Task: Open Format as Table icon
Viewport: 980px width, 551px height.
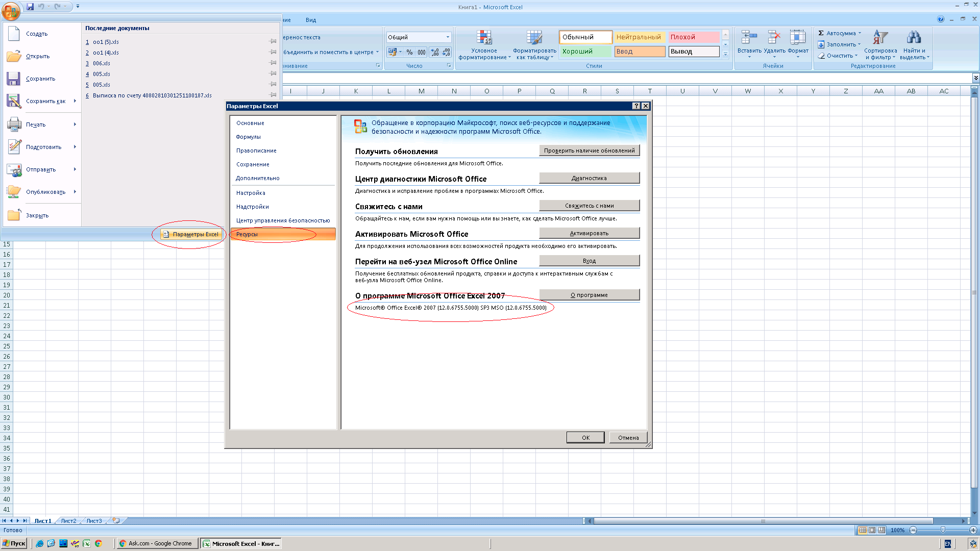Action: click(534, 37)
